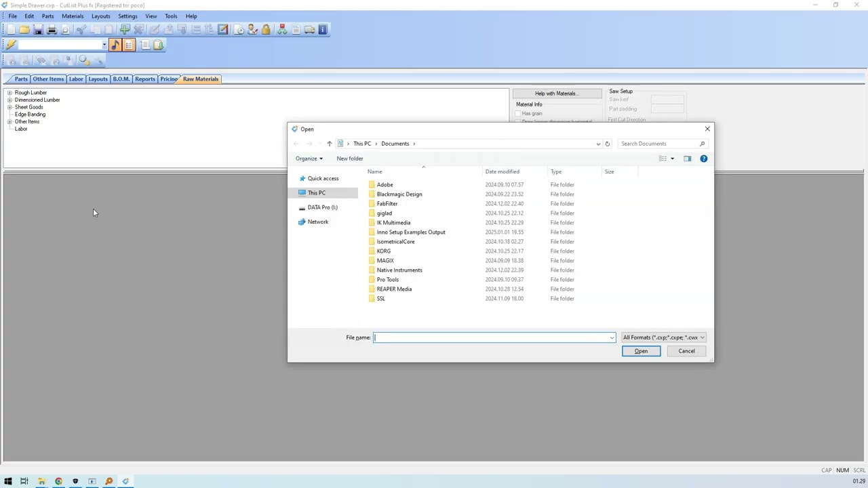The image size is (868, 488).
Task: Switch to the B.O.M. tab
Action: tap(121, 79)
